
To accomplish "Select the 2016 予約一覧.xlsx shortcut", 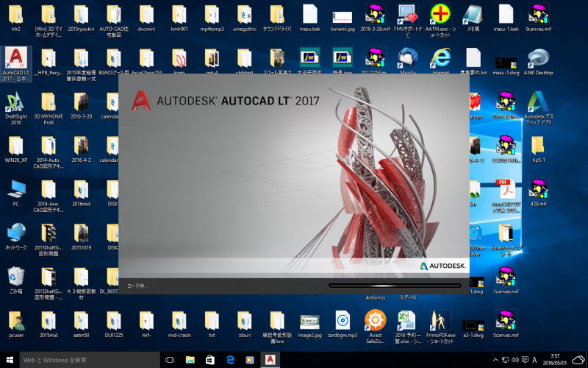I will [x=408, y=327].
